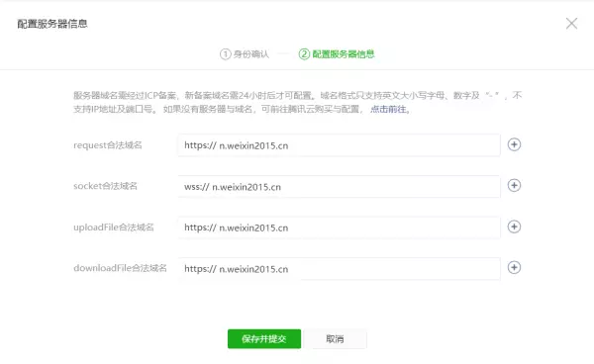Image resolution: width=594 pixels, height=364 pixels.
Task: Click the 取消 button
Action: click(x=335, y=339)
